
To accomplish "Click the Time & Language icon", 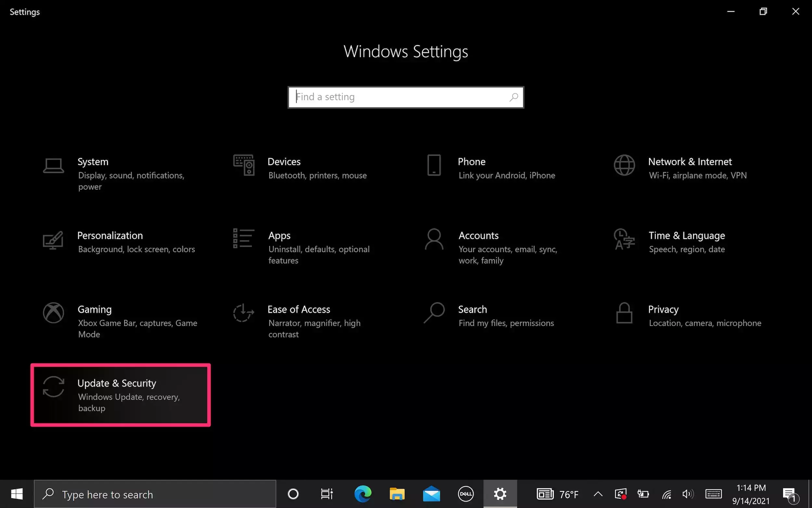I will (624, 239).
